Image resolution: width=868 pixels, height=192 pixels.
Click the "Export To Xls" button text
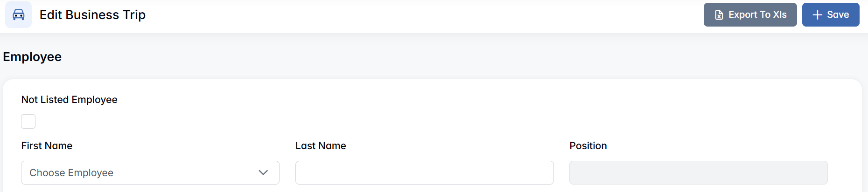point(757,15)
